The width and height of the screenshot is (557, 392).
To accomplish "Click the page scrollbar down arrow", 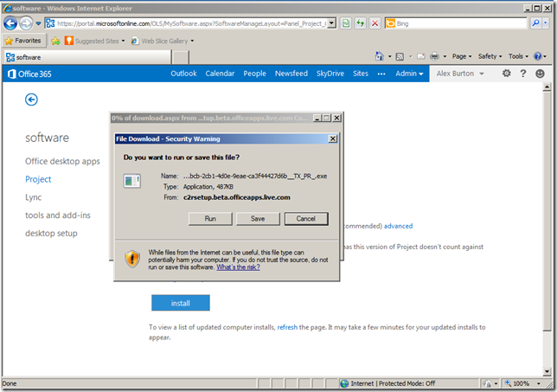I will 547,372.
